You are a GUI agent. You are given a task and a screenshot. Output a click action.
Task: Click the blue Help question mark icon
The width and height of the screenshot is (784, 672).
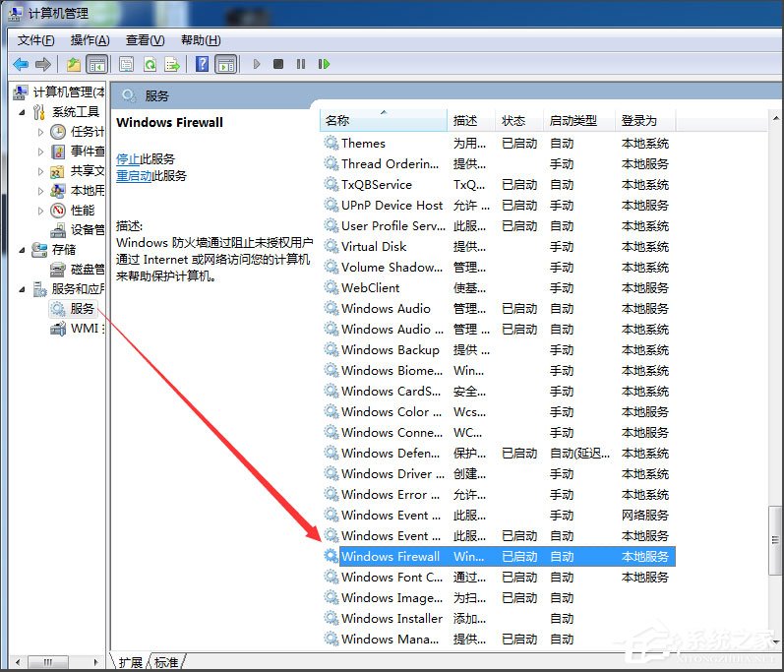point(202,64)
